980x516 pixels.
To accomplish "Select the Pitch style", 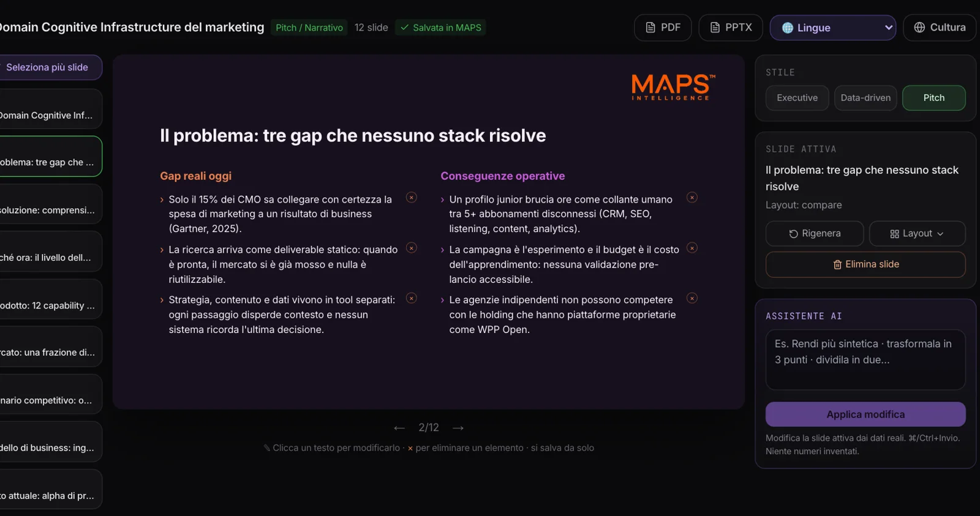I will pyautogui.click(x=934, y=98).
